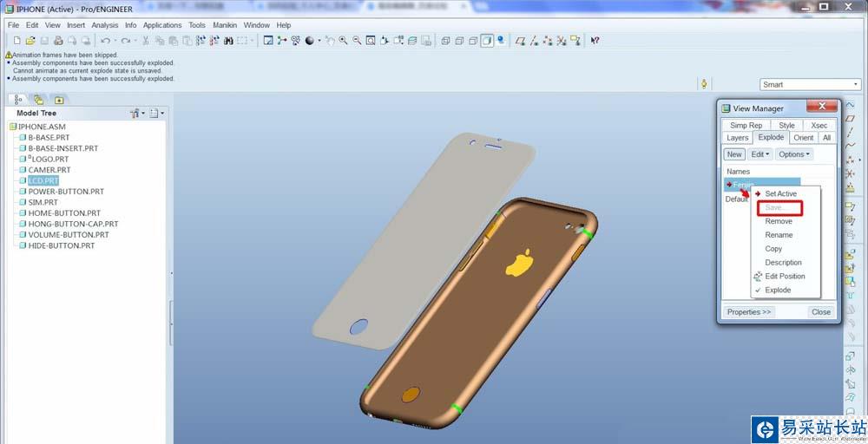The image size is (868, 444).
Task: Choose Edit Position from context menu
Action: pyautogui.click(x=785, y=276)
